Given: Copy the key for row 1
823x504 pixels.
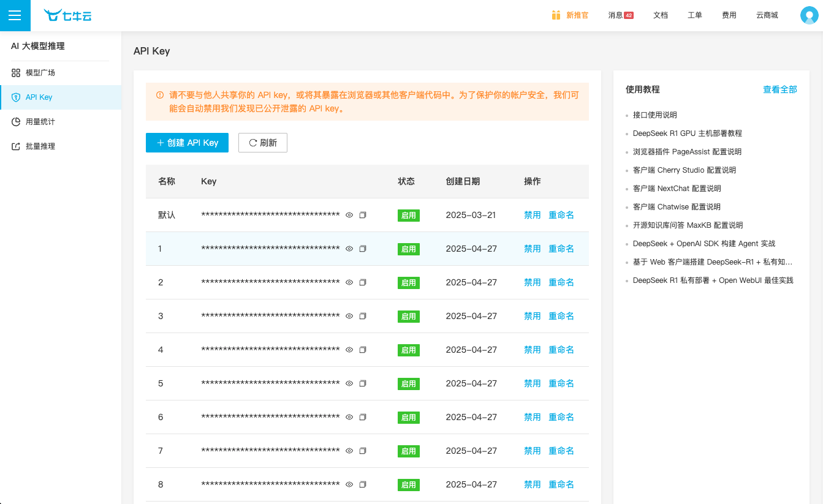Looking at the screenshot, I should point(363,249).
